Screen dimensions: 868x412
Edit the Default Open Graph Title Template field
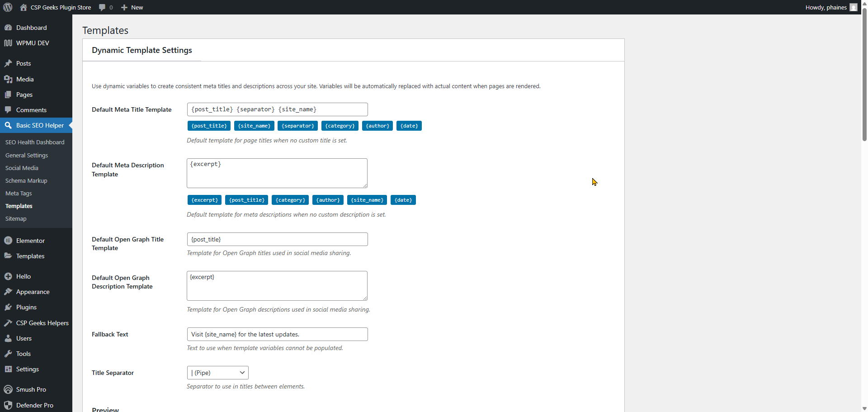pyautogui.click(x=277, y=239)
